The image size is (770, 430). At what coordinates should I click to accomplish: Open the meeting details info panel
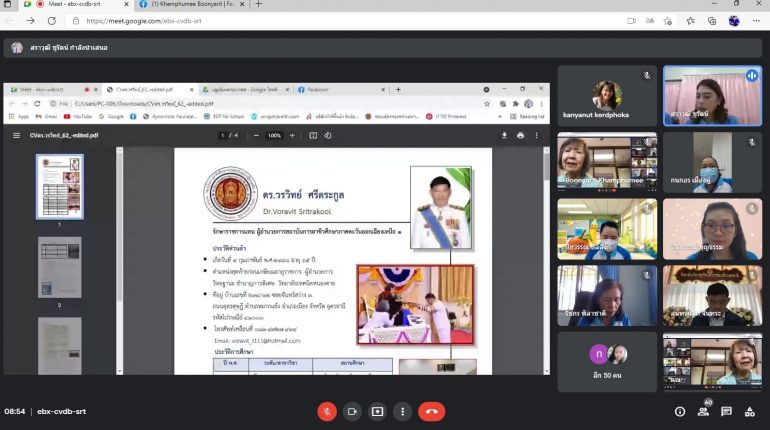pos(680,411)
